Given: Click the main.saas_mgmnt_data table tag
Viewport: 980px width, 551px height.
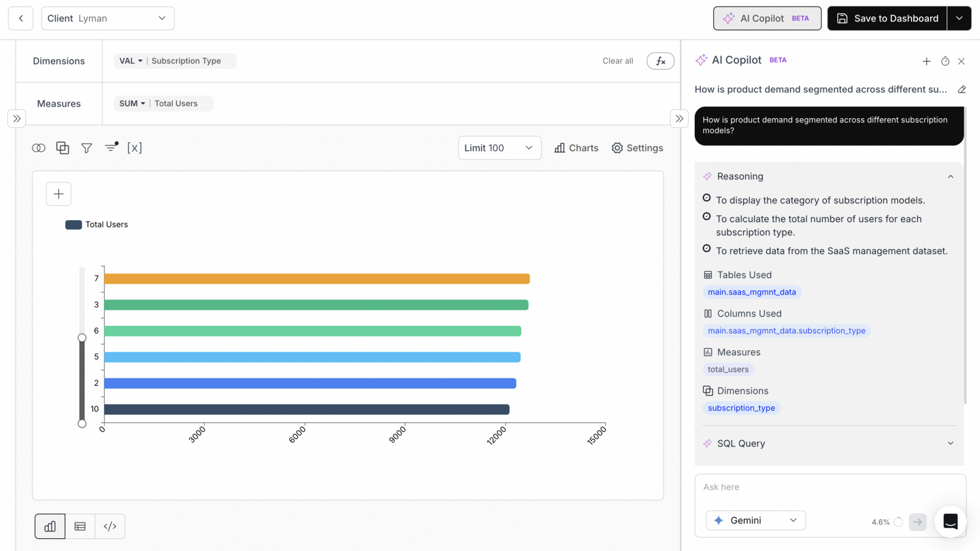Looking at the screenshot, I should [752, 292].
